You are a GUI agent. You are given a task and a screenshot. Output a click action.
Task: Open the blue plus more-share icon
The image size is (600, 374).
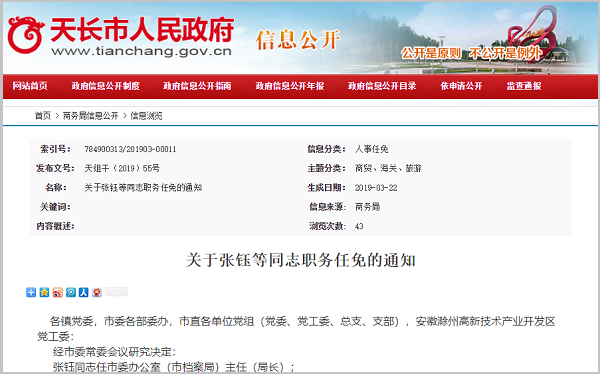(31, 292)
